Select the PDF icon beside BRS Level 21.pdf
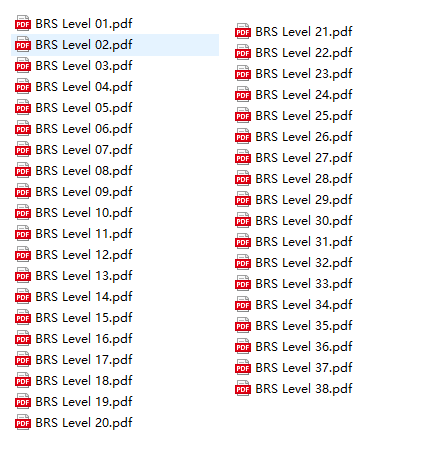Screen dimensions: 431x465 [x=243, y=32]
